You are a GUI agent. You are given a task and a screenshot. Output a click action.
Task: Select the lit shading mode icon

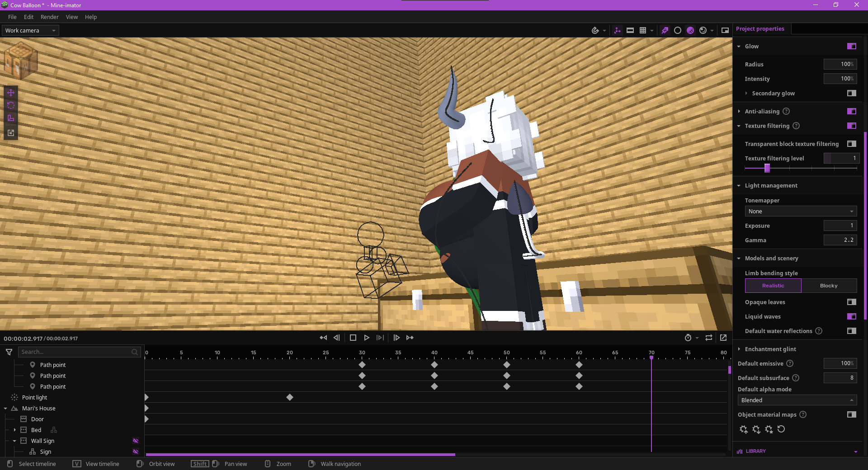tap(690, 30)
